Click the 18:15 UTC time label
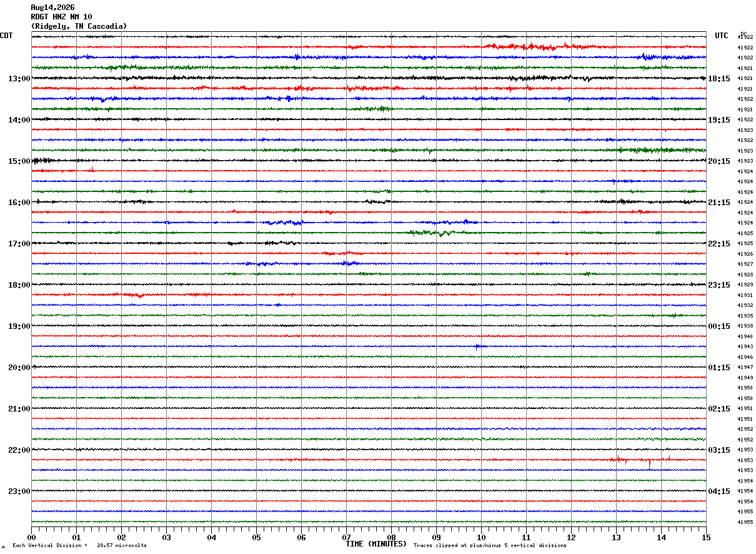The width and height of the screenshot is (756, 554). (719, 79)
